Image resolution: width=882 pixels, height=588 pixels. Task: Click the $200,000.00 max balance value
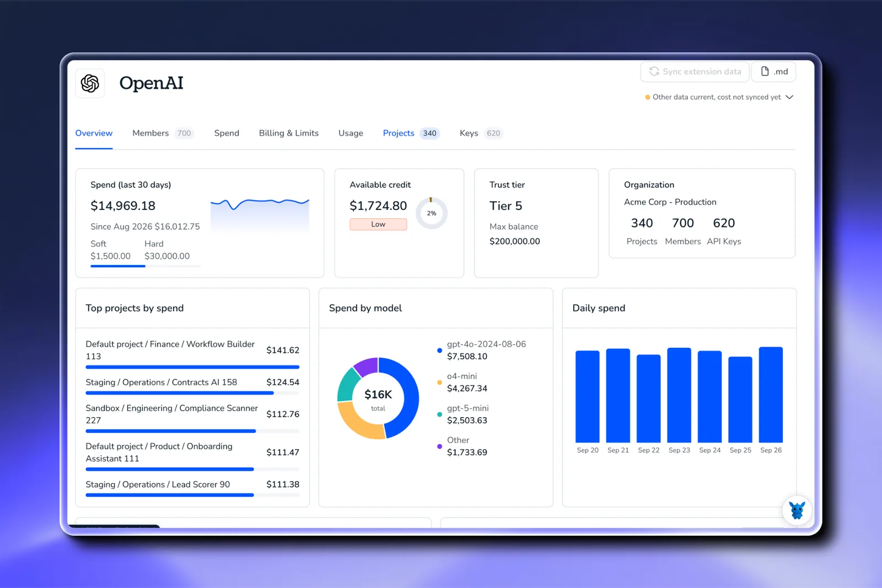(x=515, y=241)
